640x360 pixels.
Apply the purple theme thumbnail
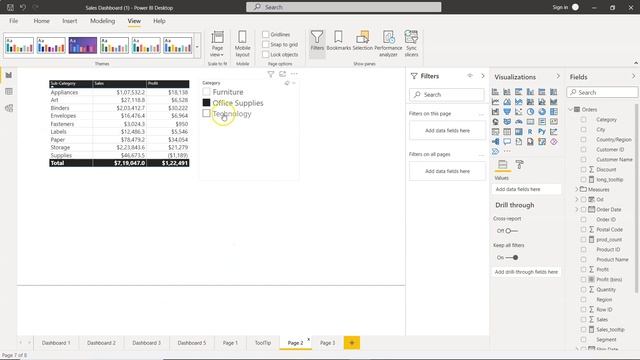[x=83, y=45]
